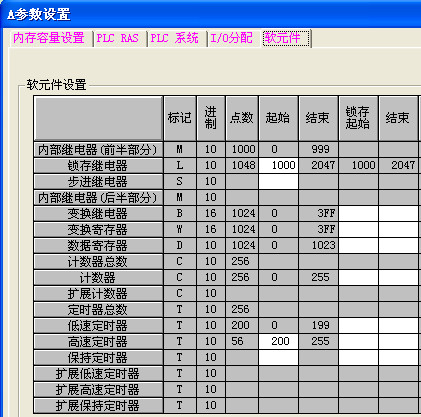
Task: Click latch start cell for 数据寄存器
Action: tap(358, 245)
